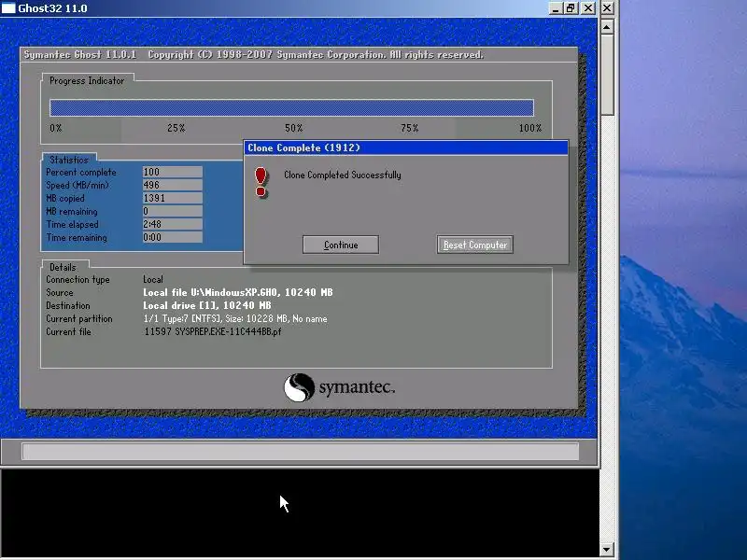
Task: Close the outer window with far-right X
Action: point(607,8)
